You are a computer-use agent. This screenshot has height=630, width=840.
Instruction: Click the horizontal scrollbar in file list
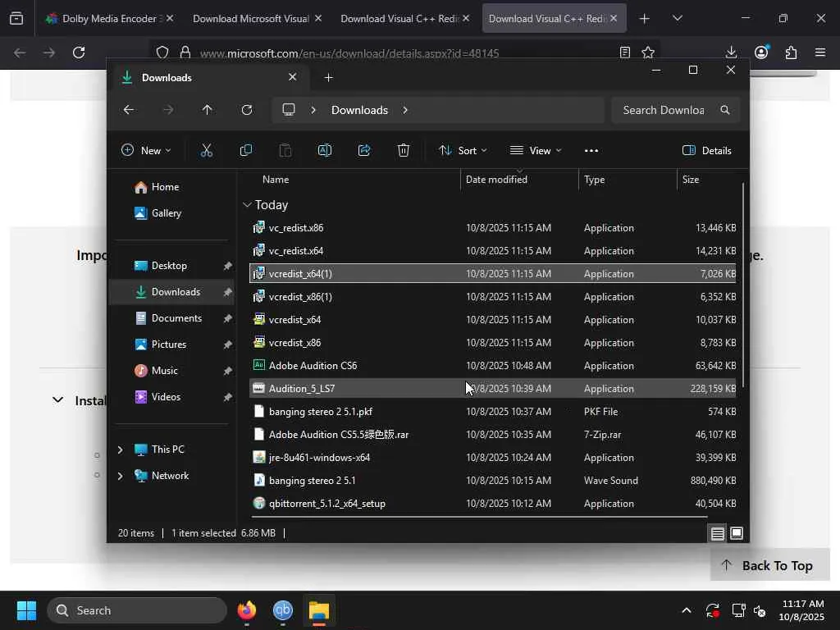click(478, 517)
